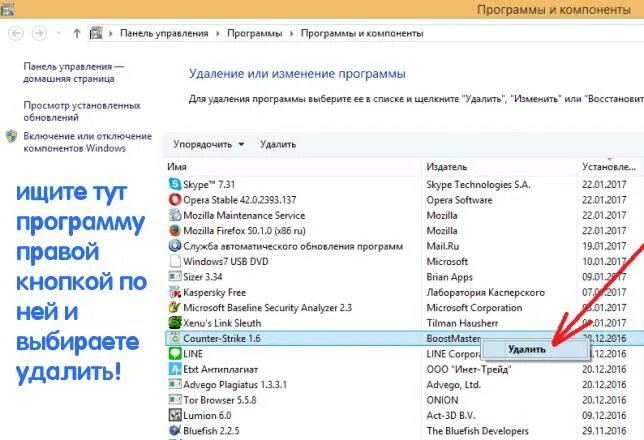The height and width of the screenshot is (440, 644).
Task: Open Включение или отключение компонентов Windows
Action: (x=87, y=142)
